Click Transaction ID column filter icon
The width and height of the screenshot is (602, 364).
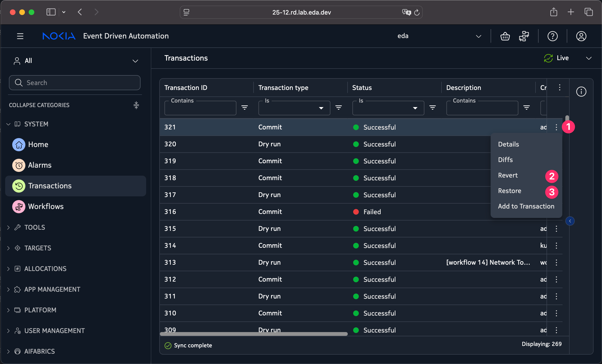pyautogui.click(x=244, y=108)
